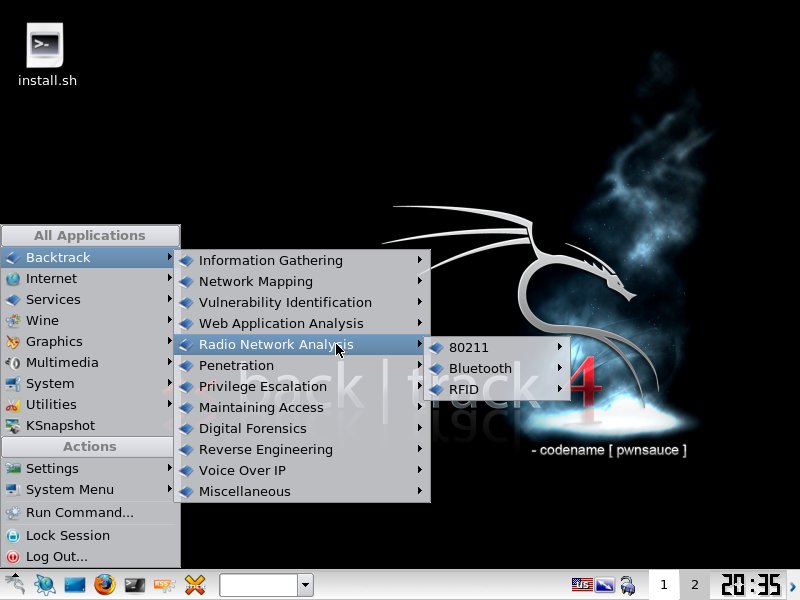Image resolution: width=800 pixels, height=600 pixels.
Task: Open Web Application Analysis submenu
Action: (303, 323)
